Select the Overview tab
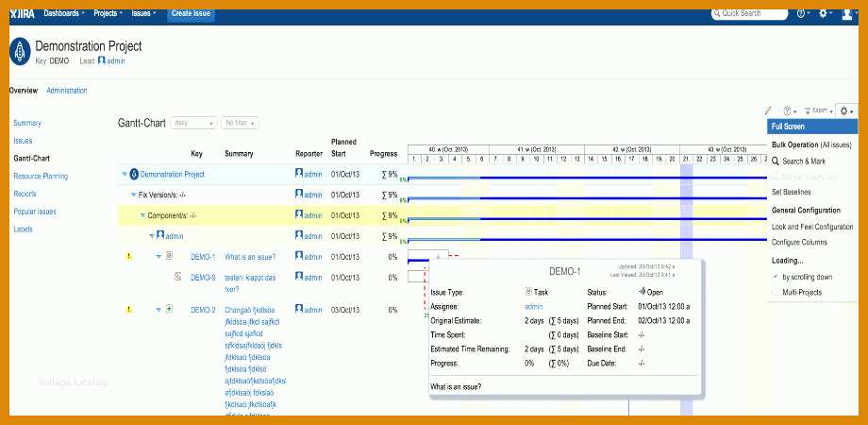868x425 pixels. tap(24, 91)
